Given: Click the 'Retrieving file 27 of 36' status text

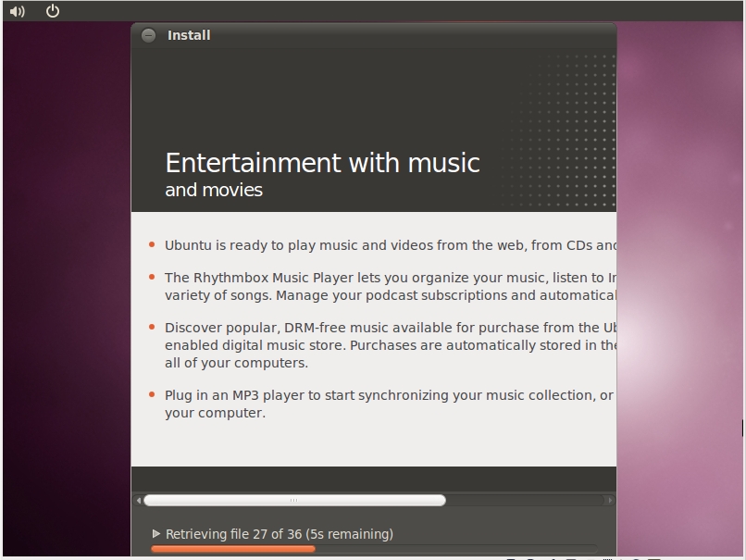Looking at the screenshot, I should click(x=280, y=534).
